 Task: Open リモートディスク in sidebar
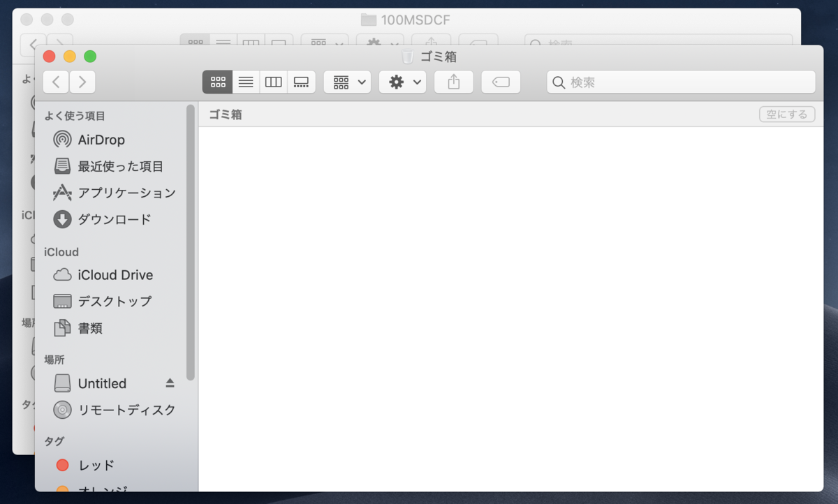115,410
